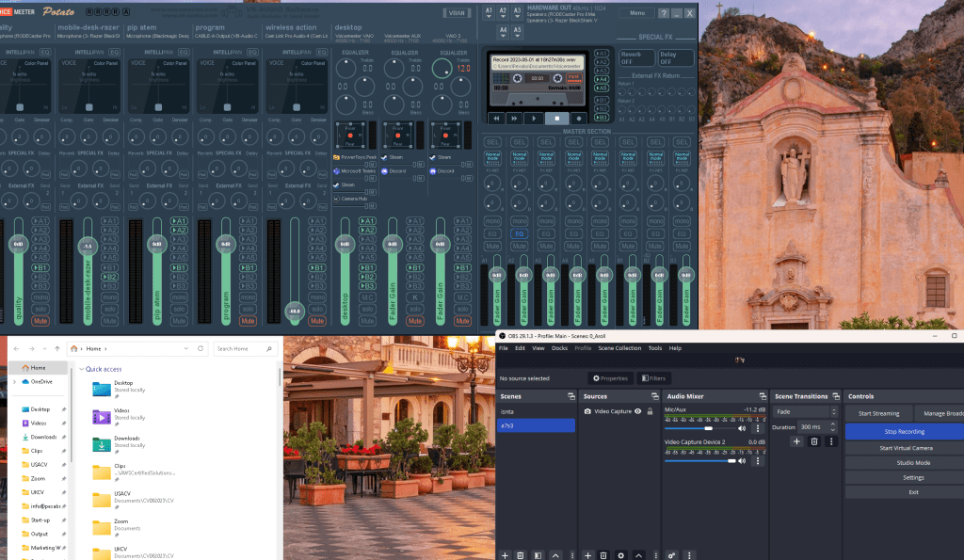Click the Voicemeeter recorder record button
This screenshot has height=560, width=964.
[x=579, y=118]
